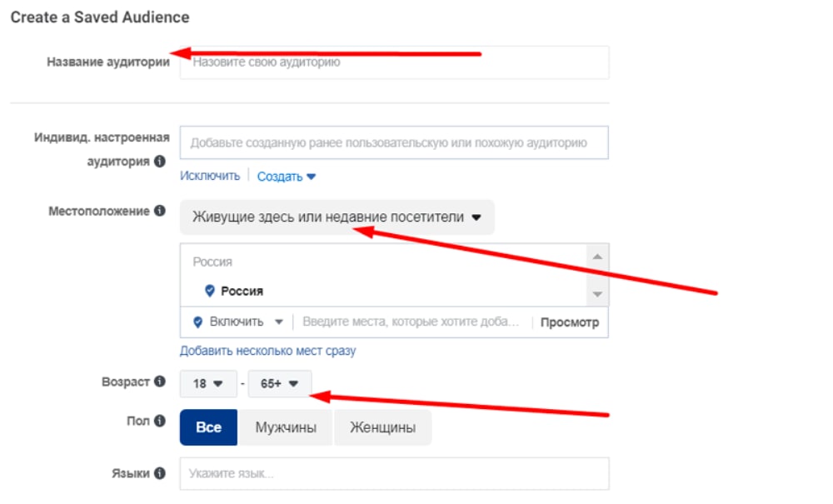Viewport: 833px width, 504px height.
Task: Click info icon next to аудитория label
Action: coord(159,162)
